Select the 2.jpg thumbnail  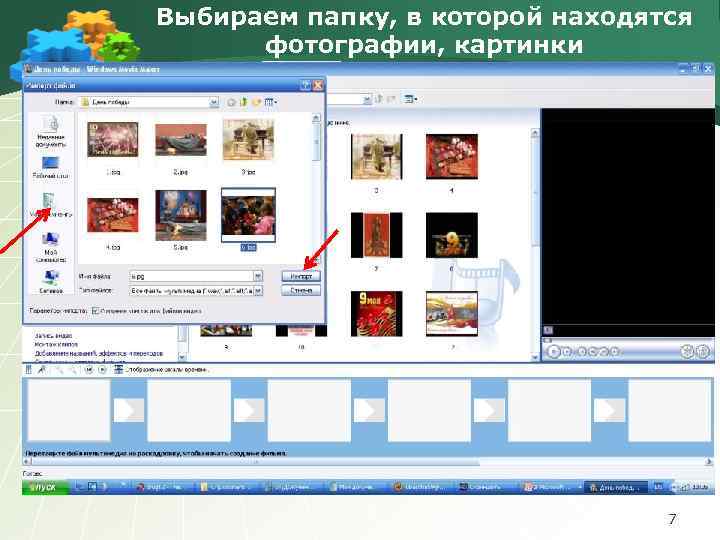[x=181, y=140]
